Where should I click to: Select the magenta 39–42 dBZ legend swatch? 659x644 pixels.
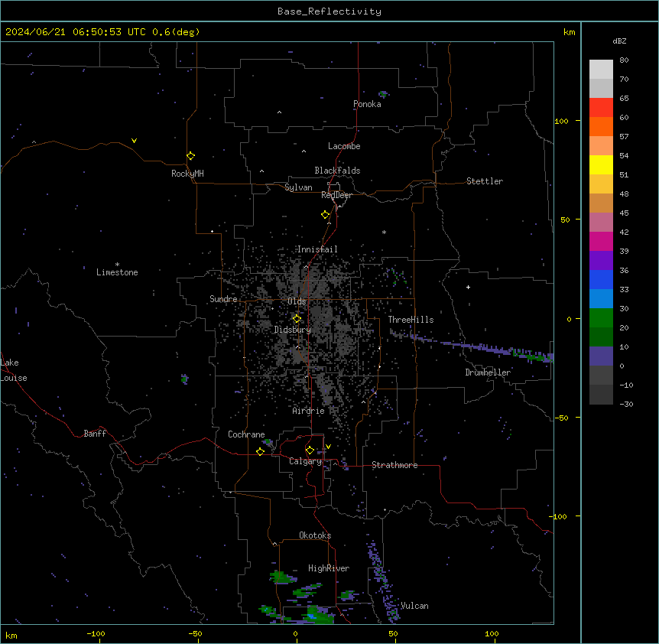click(601, 241)
